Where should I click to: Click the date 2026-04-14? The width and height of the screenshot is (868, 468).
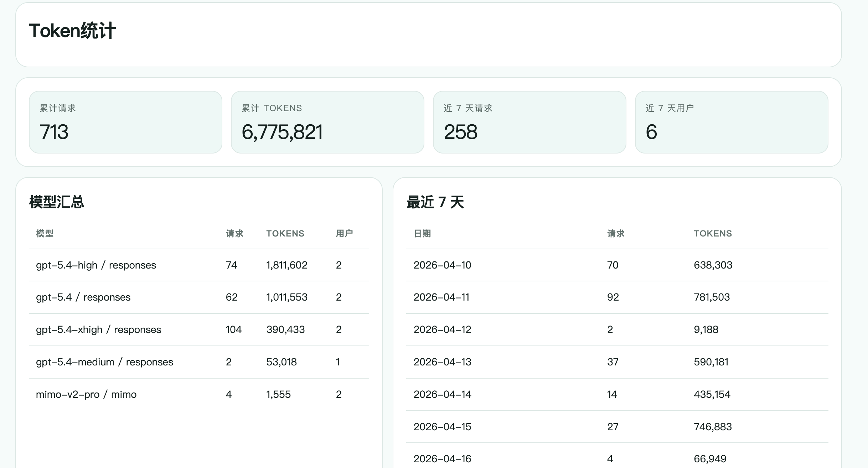(x=442, y=395)
